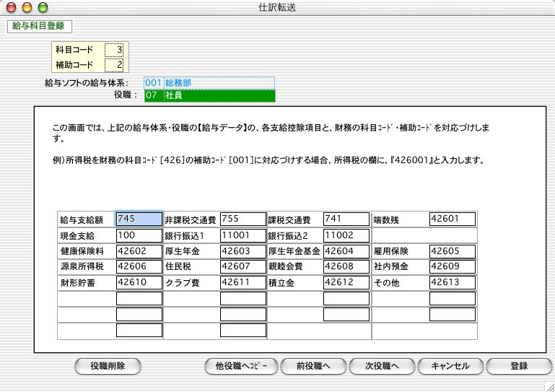This screenshot has width=555, height=392.
Task: Click the 銀行振込1 field showing 11001
Action: pyautogui.click(x=243, y=235)
